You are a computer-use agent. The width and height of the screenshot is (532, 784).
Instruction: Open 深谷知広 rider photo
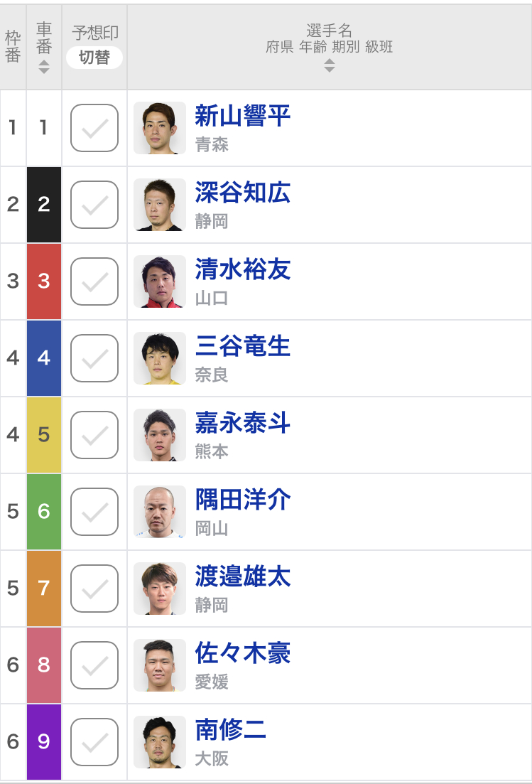(x=160, y=205)
